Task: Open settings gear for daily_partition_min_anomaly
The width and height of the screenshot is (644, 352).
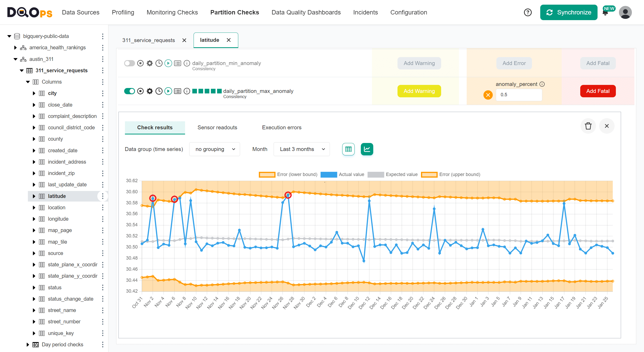Action: (x=150, y=63)
